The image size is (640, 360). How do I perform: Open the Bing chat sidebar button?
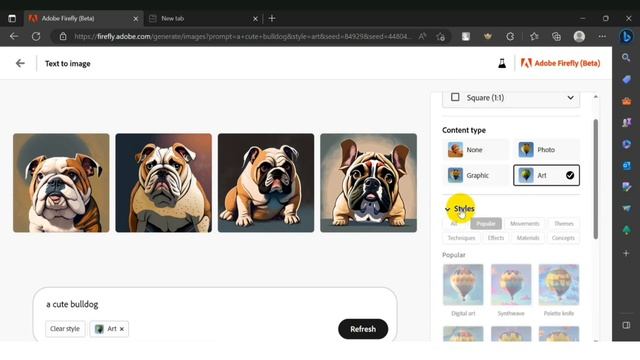626,36
